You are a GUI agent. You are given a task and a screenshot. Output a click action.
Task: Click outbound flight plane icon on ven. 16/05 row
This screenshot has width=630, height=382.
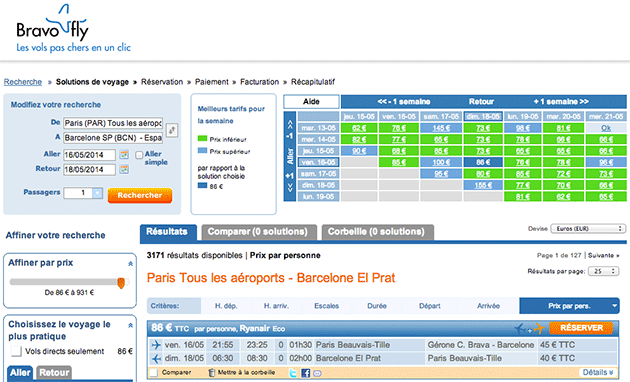[x=156, y=345]
